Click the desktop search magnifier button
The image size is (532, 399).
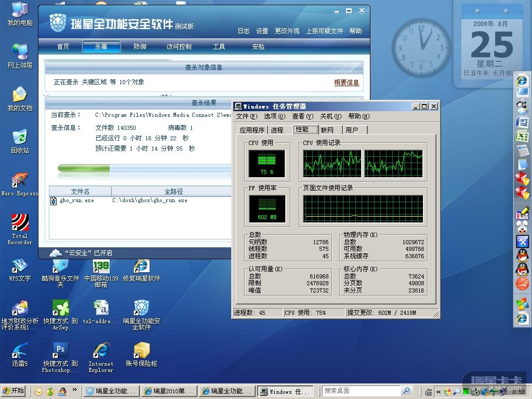click(x=406, y=391)
